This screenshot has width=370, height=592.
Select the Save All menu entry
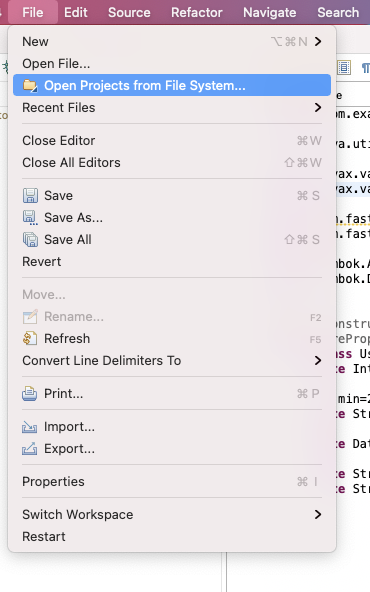coord(172,239)
